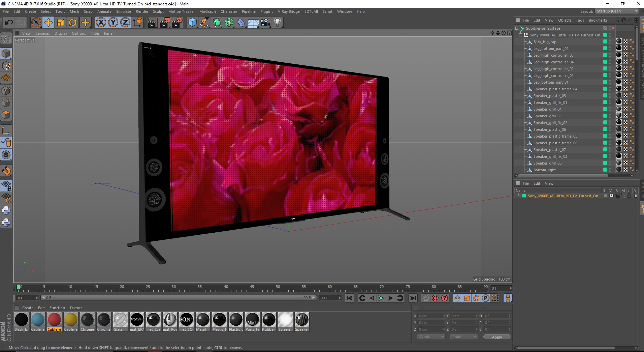Open Edit Render Settings icon
The height and width of the screenshot is (352, 644).
point(177,23)
